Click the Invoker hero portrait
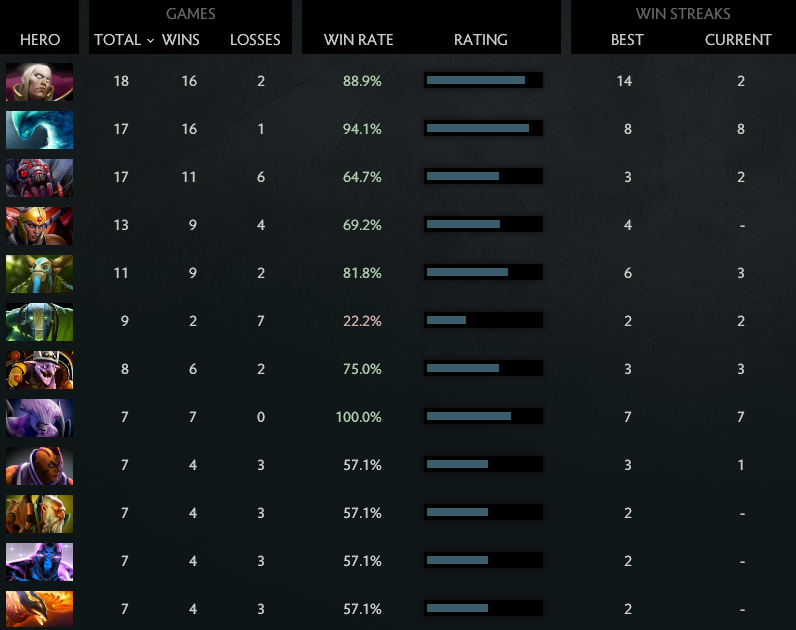The height and width of the screenshot is (630, 796). (x=39, y=81)
